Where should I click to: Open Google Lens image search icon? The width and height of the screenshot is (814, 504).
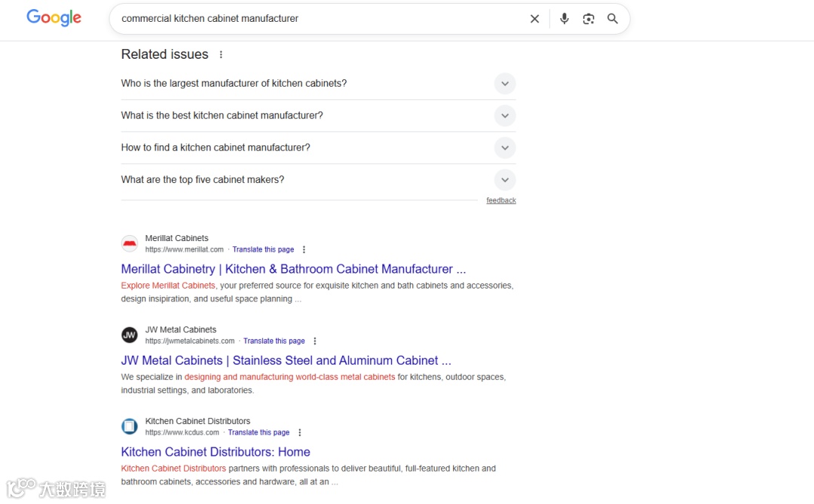tap(588, 19)
